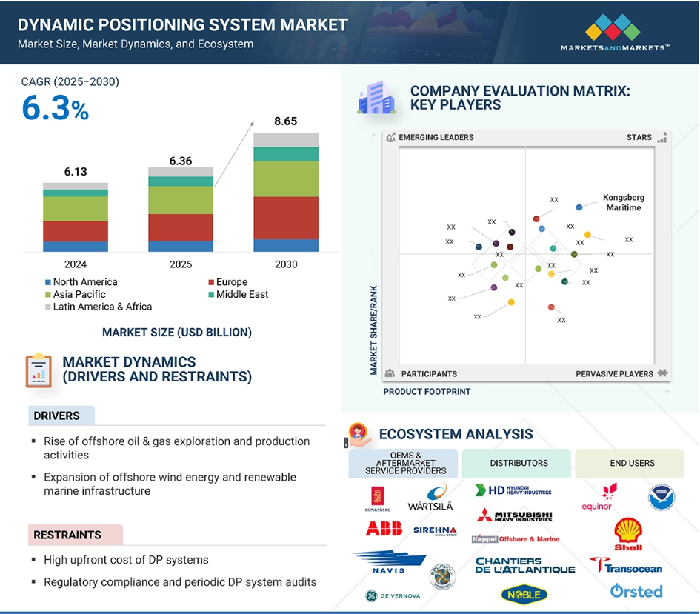700x614 pixels.
Task: Click the "High upfront cost of DP systems" bullet
Action: 126,560
